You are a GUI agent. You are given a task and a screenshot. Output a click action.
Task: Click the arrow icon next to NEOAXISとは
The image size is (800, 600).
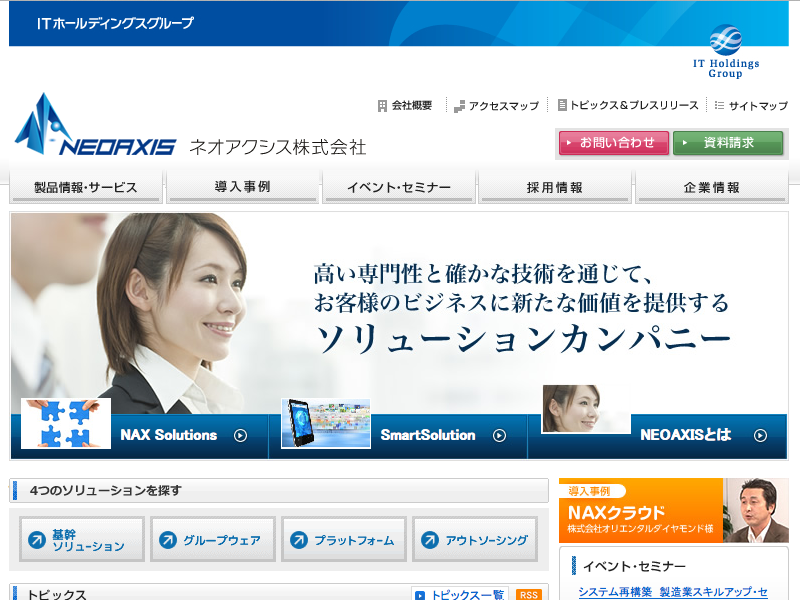(x=760, y=435)
